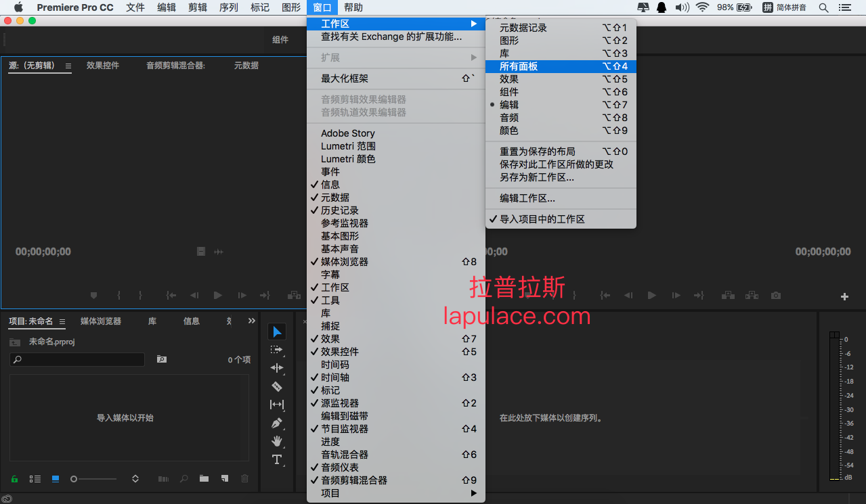The width and height of the screenshot is (866, 504).
Task: Adjust the project panel thumbnail zoom slider
Action: coord(93,478)
